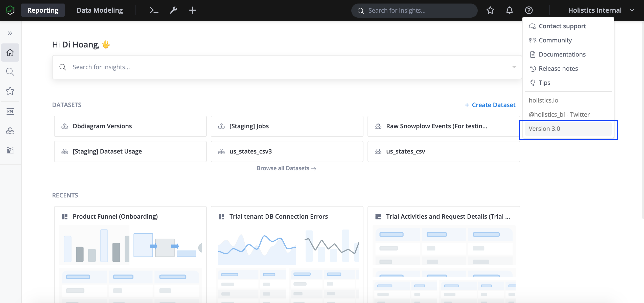Click the plus create-new icon
This screenshot has height=303, width=644.
click(x=193, y=10)
